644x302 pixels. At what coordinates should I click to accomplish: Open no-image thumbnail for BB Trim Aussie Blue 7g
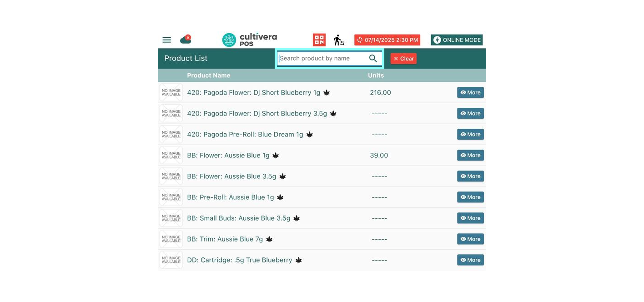(x=171, y=239)
